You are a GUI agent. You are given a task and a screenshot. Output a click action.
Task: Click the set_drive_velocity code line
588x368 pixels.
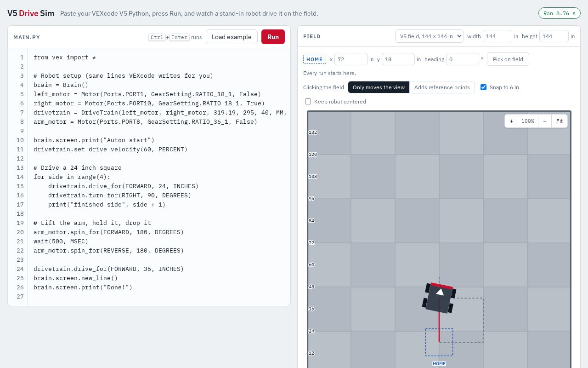[111, 149]
